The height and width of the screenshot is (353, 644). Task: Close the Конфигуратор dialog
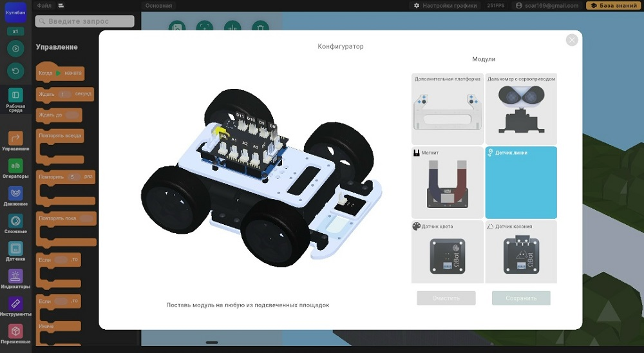coord(572,40)
